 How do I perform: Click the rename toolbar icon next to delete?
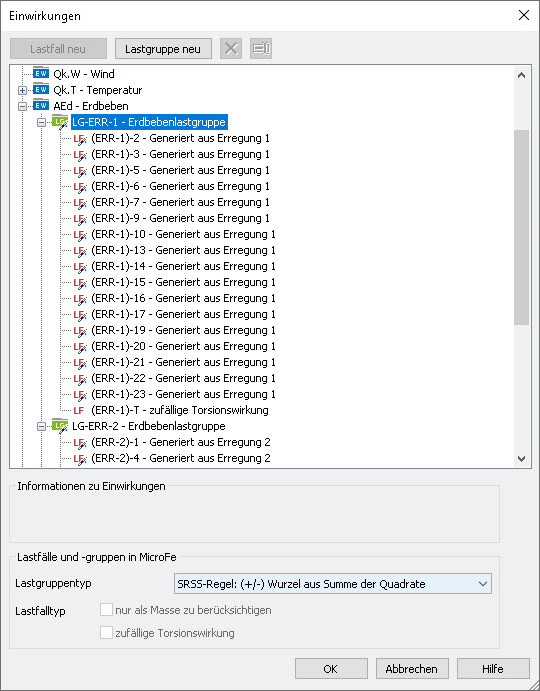point(261,48)
